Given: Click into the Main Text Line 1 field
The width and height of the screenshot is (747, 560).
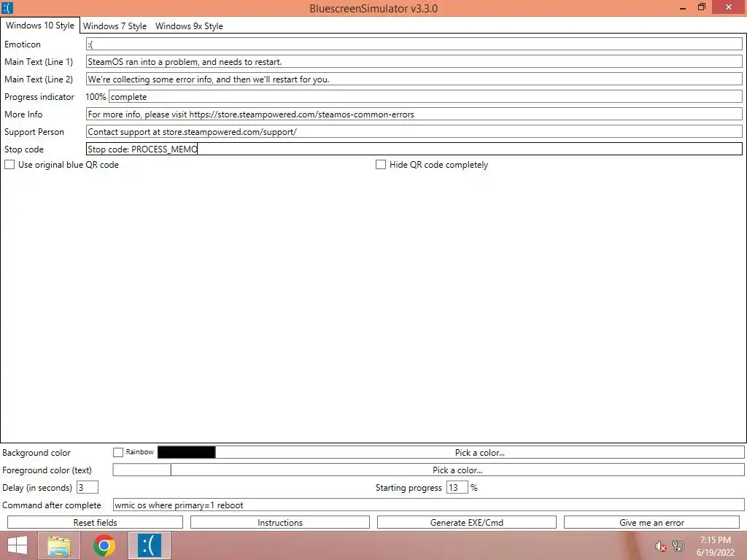Looking at the screenshot, I should click(414, 62).
